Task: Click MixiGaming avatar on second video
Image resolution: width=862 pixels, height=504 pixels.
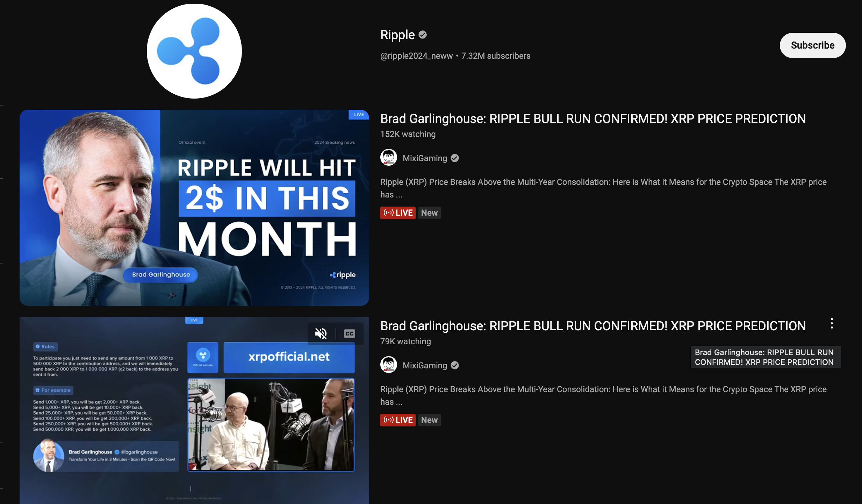Action: point(388,365)
